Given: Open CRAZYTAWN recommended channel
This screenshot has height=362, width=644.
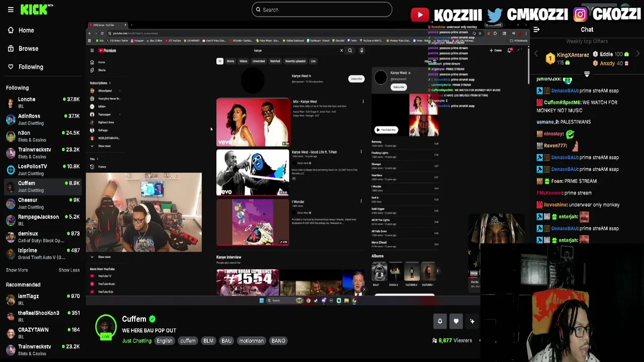Looking at the screenshot, I should click(43, 333).
